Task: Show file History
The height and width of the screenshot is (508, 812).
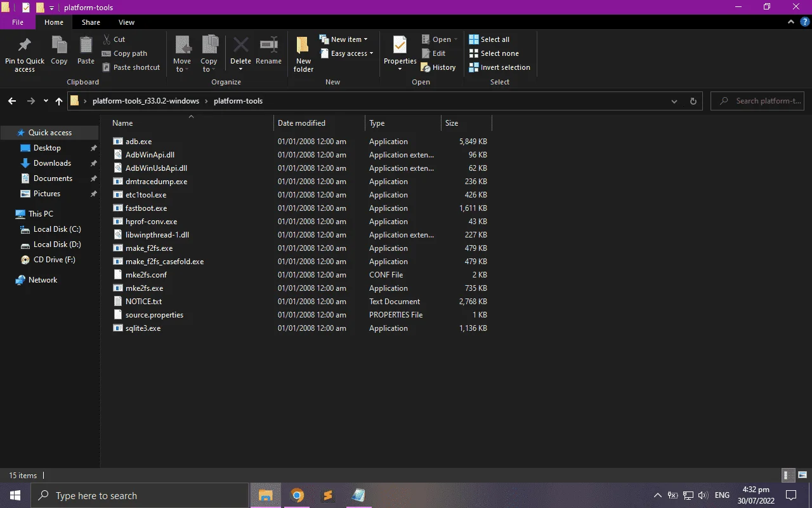Action: (438, 67)
